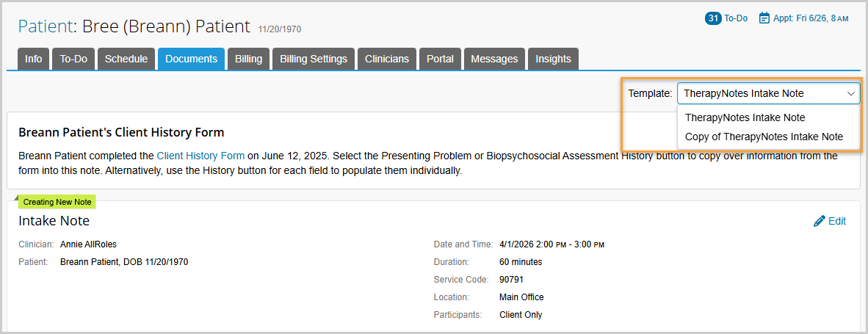The height and width of the screenshot is (334, 868).
Task: Select clinician name Annie AllRoles
Action: tap(89, 244)
